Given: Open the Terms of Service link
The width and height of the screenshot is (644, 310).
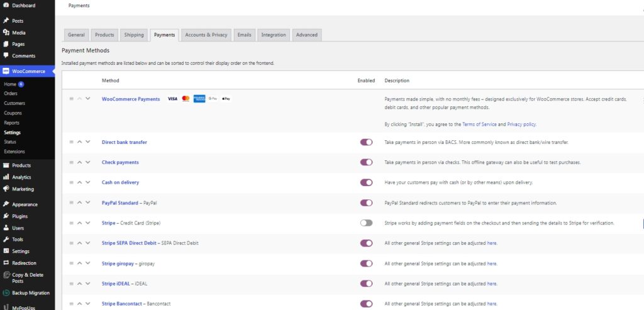Looking at the screenshot, I should (479, 124).
